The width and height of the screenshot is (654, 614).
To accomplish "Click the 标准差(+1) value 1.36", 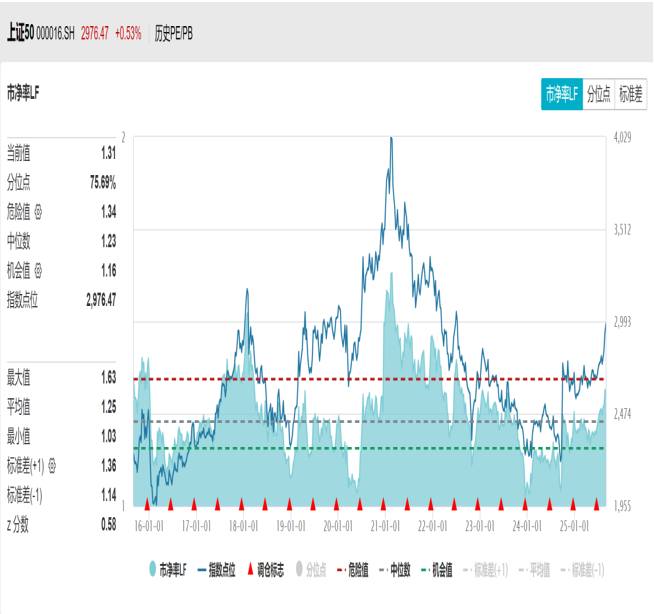I will coord(108,466).
